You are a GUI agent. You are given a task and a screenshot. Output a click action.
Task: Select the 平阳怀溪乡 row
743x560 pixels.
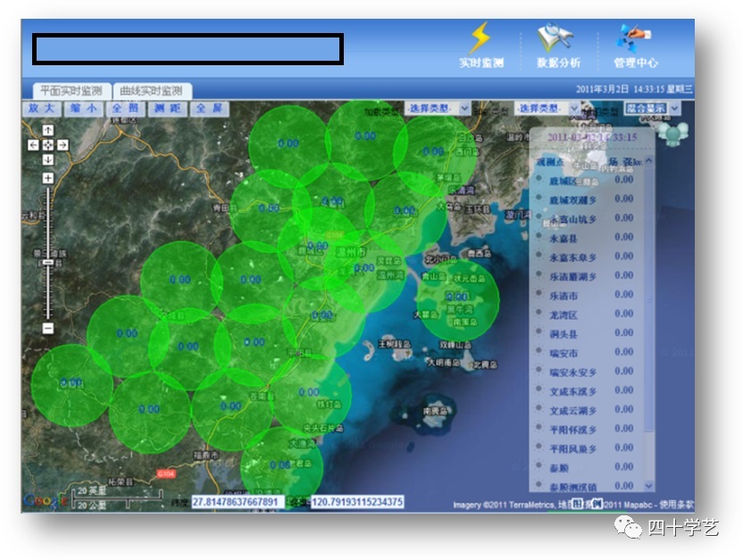tap(588, 430)
